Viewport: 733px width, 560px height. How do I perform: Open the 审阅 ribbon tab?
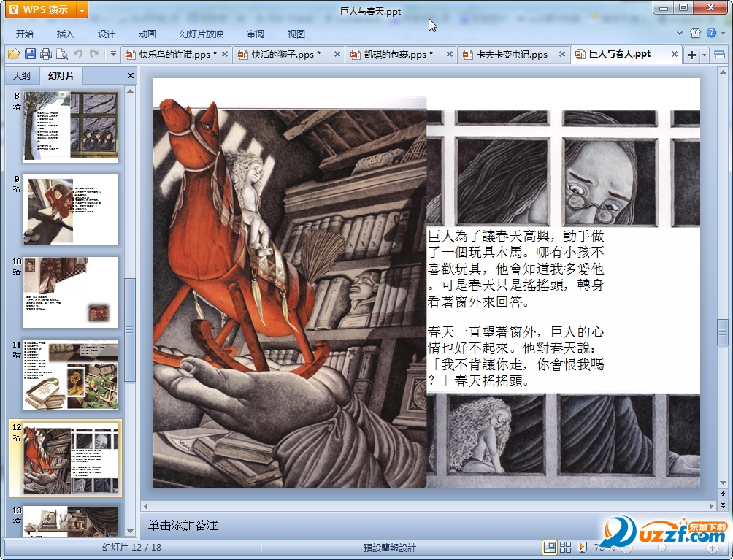(256, 34)
